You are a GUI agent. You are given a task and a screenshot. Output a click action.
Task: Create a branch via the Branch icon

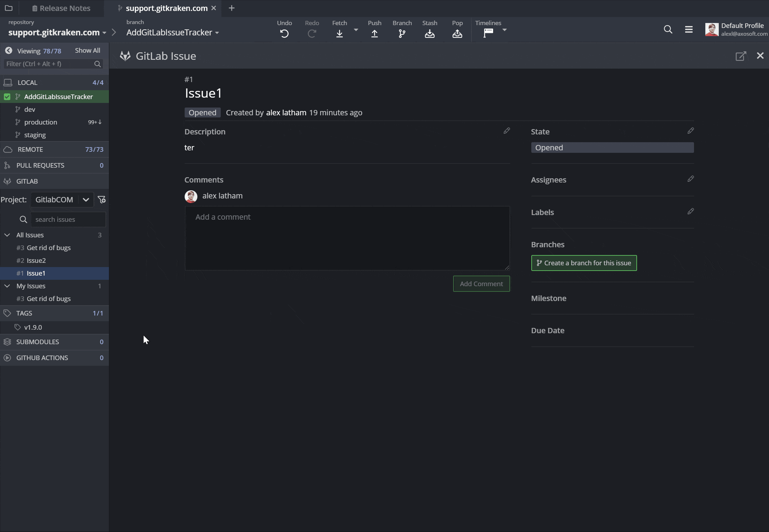pyautogui.click(x=402, y=34)
